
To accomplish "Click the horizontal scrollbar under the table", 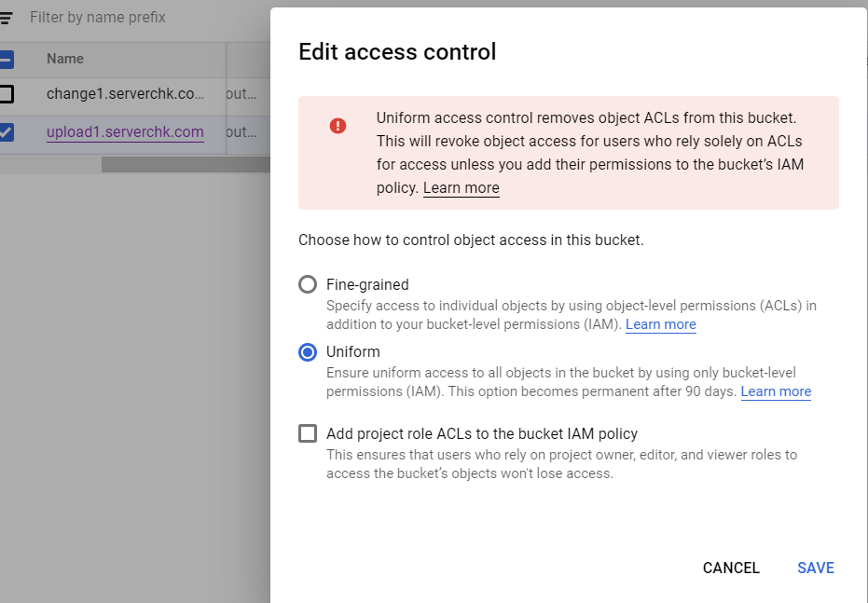I will 186,164.
